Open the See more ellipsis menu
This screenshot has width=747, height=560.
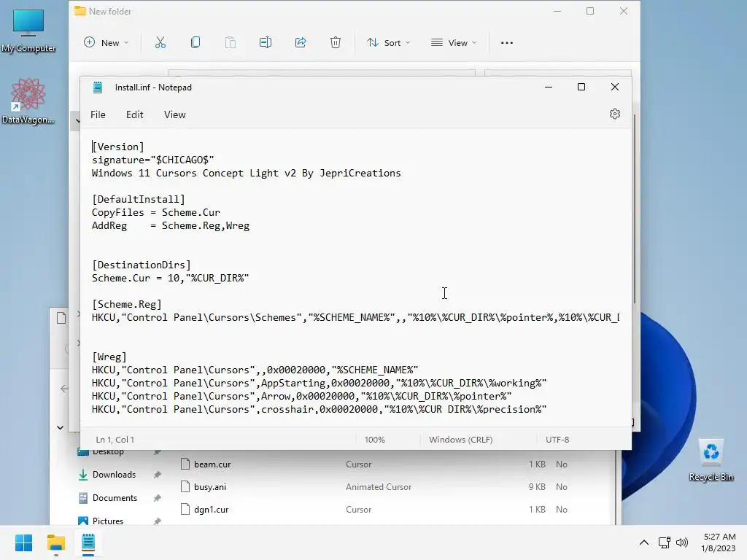point(507,43)
